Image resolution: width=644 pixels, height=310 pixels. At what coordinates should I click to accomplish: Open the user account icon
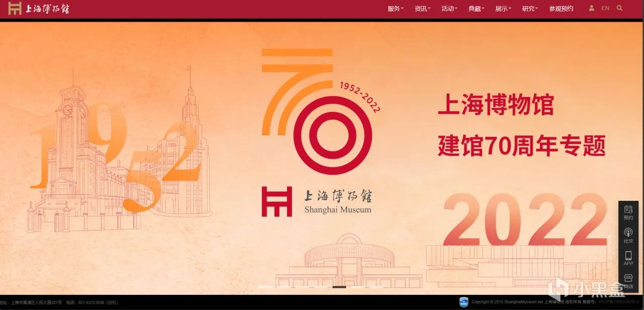click(592, 8)
